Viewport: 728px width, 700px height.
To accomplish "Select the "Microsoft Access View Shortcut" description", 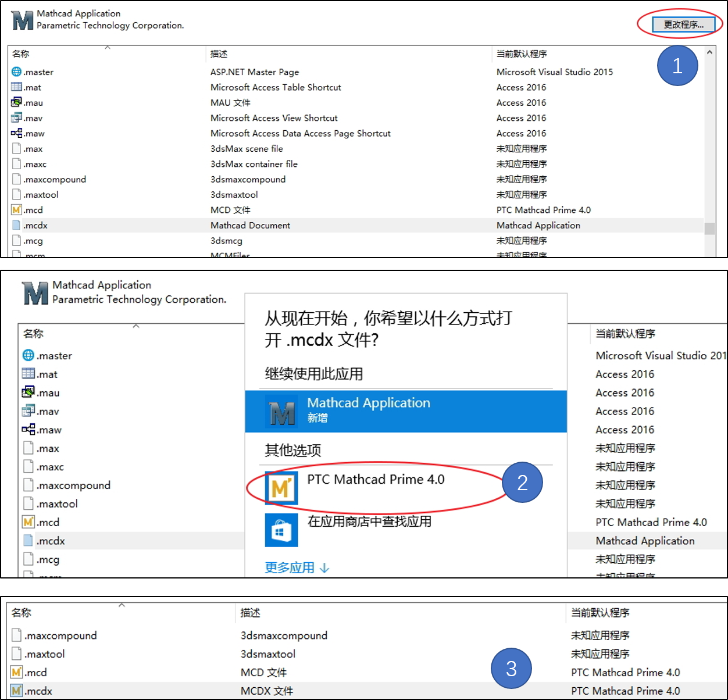I will (274, 118).
